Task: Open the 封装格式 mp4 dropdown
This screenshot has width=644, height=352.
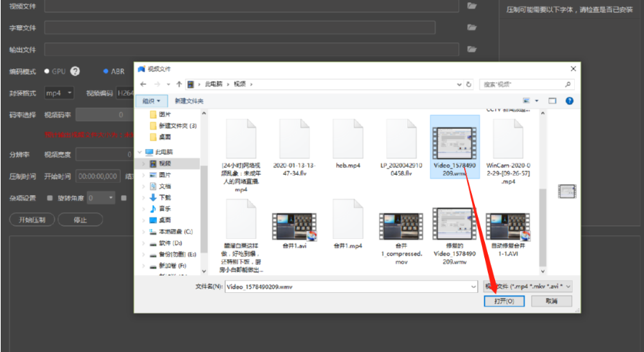Action: [x=59, y=94]
